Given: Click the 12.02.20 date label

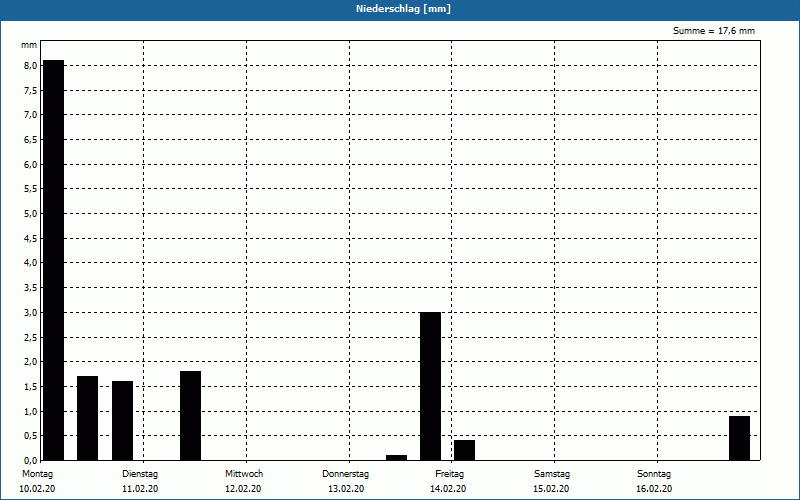Looking at the screenshot, I should click(x=243, y=489).
